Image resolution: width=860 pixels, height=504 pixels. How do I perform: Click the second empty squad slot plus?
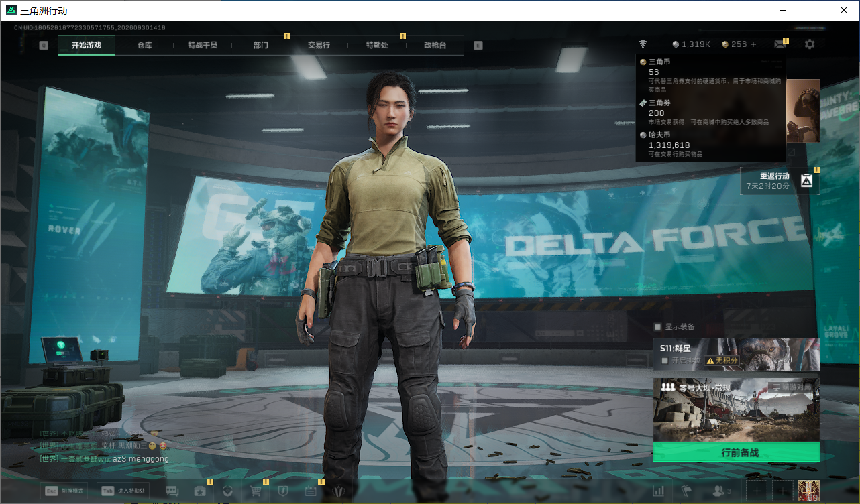tap(783, 491)
